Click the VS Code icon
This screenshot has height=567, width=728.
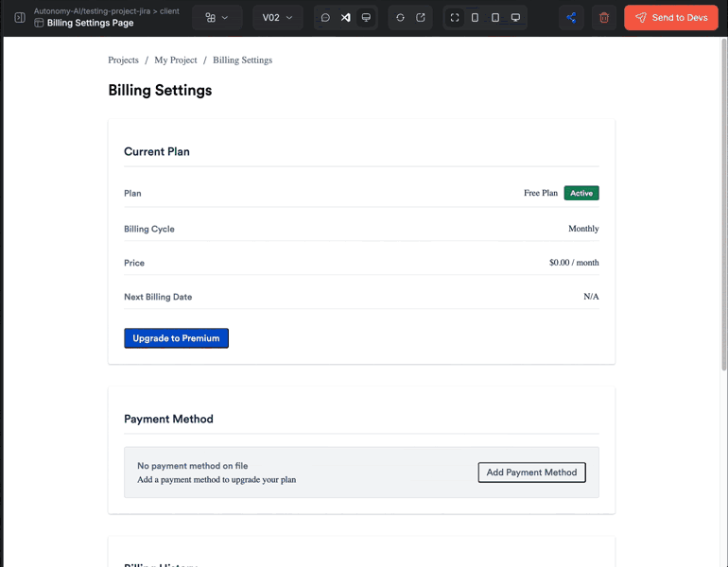tap(346, 18)
